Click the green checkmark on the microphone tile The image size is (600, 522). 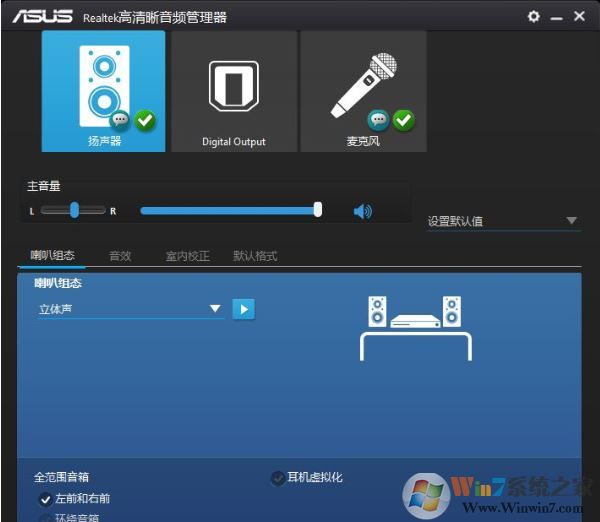pos(403,120)
